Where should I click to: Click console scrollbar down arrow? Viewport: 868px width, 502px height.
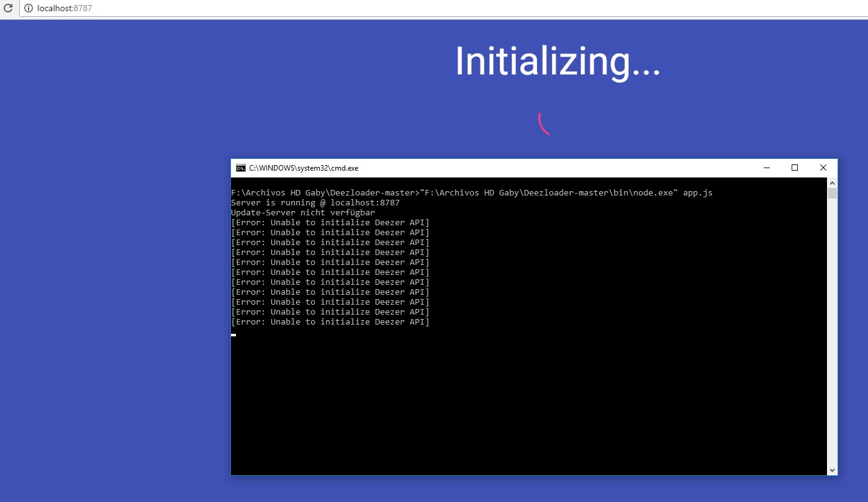pyautogui.click(x=833, y=470)
